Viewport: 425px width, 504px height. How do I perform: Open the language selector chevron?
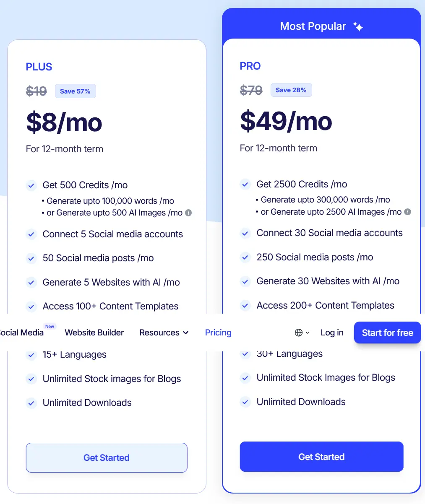[308, 333]
